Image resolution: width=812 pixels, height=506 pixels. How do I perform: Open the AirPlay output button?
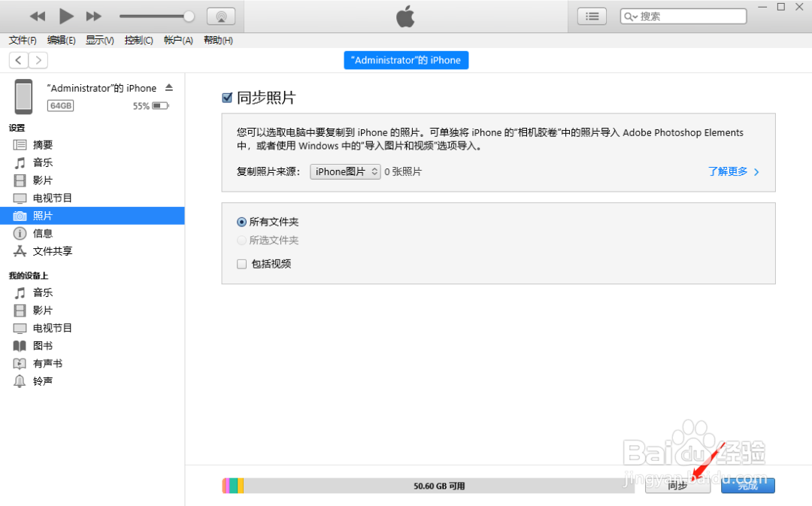point(221,17)
